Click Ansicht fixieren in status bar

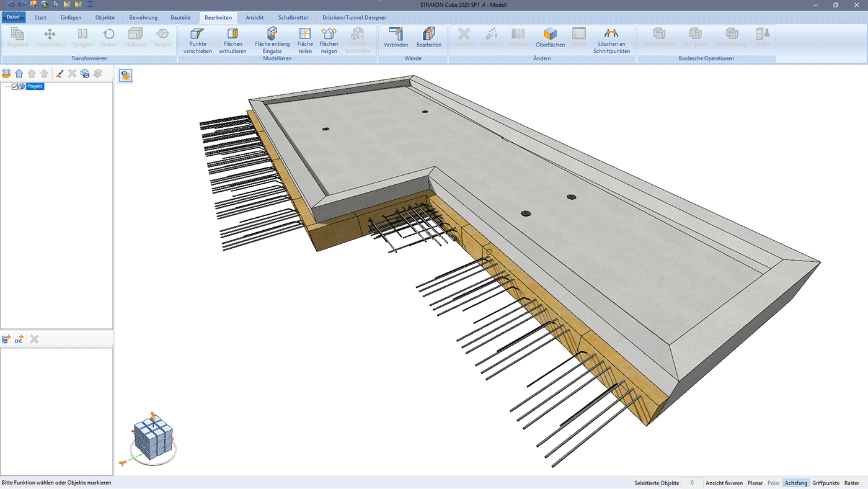click(724, 483)
